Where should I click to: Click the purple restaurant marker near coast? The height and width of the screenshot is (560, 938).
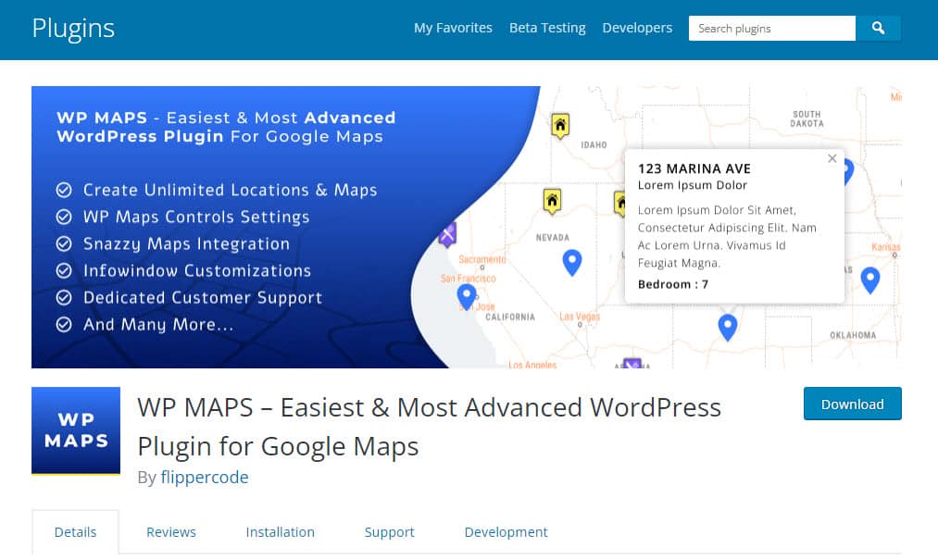coord(447,234)
